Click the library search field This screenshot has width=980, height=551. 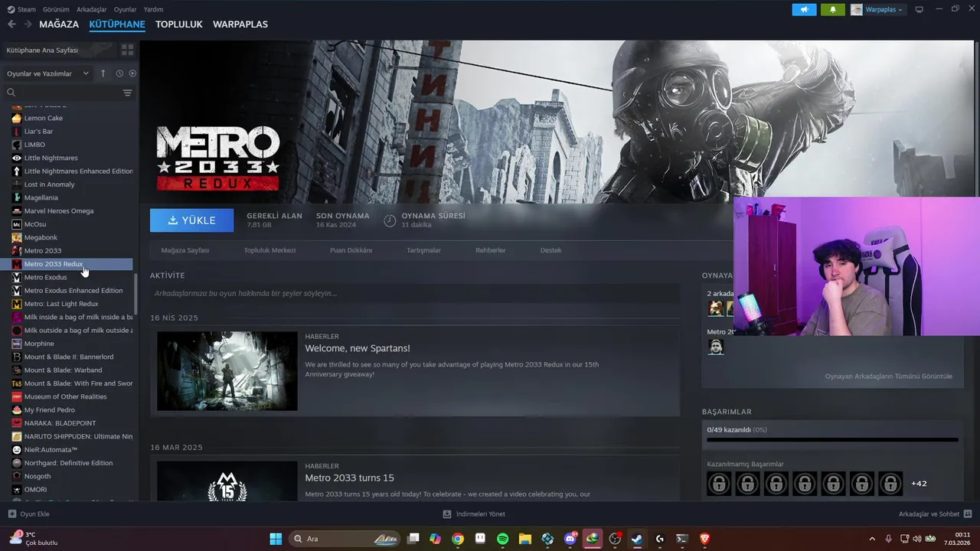point(64,93)
